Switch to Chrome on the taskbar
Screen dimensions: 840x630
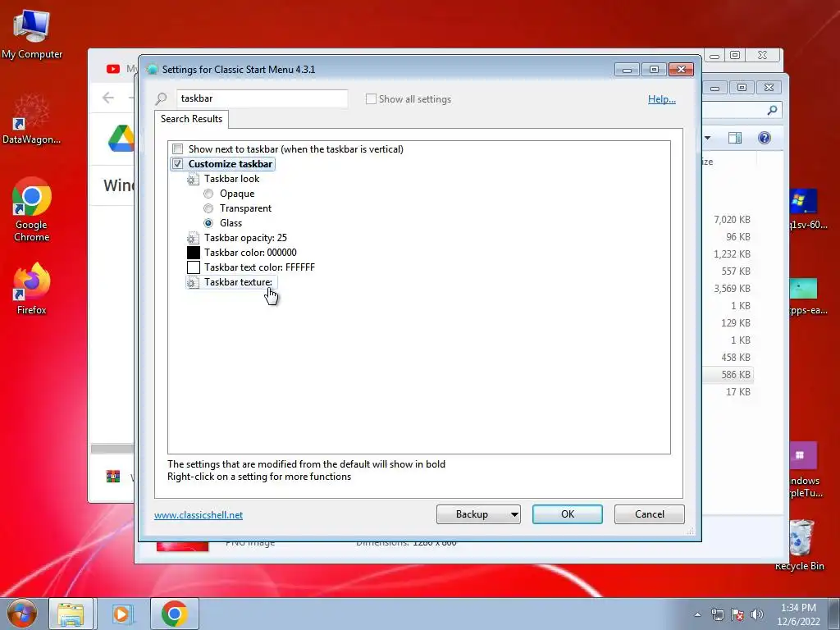coord(174,614)
